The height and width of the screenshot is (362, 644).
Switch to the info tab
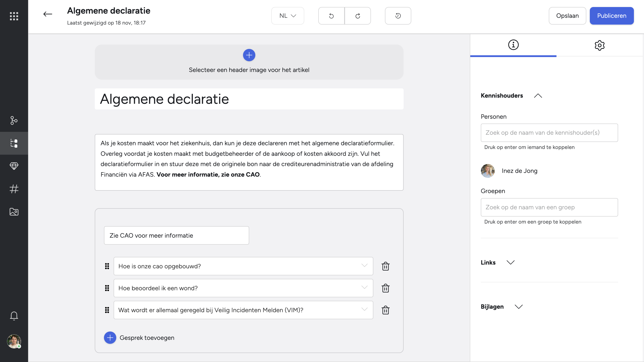[513, 45]
